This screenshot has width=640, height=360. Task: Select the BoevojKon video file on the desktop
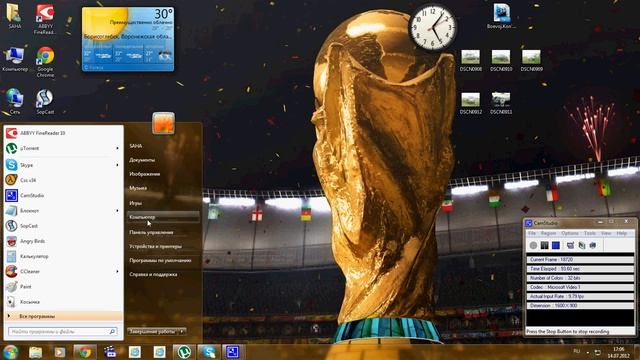[501, 16]
